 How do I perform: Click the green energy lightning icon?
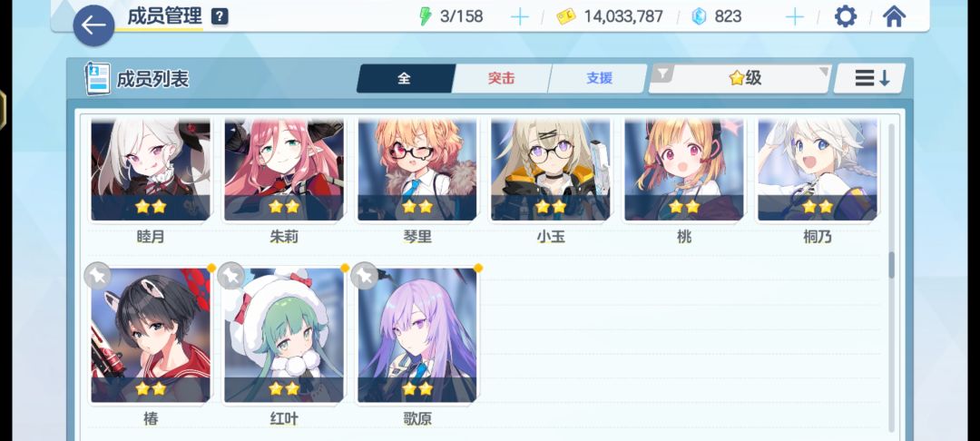[425, 16]
